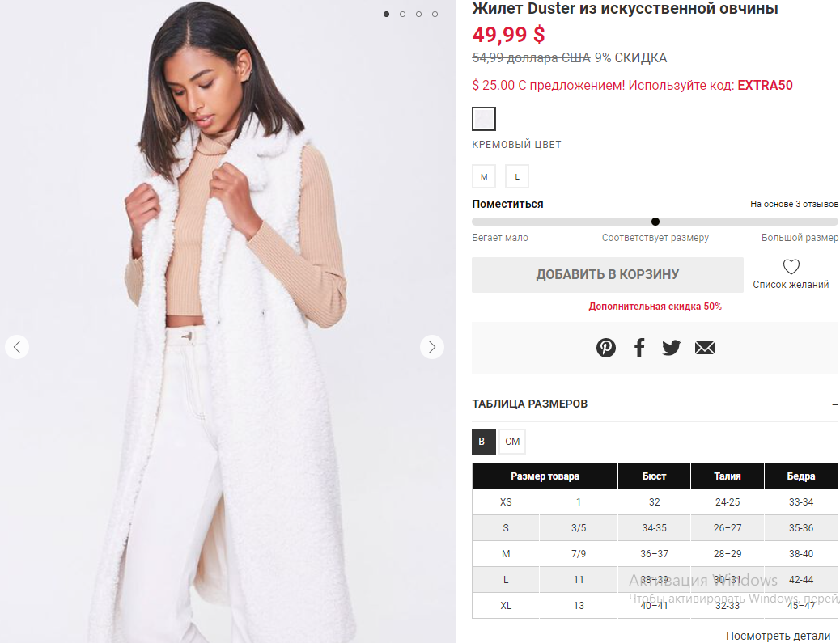The height and width of the screenshot is (643, 840).
Task: Share product via email envelope icon
Action: (705, 348)
